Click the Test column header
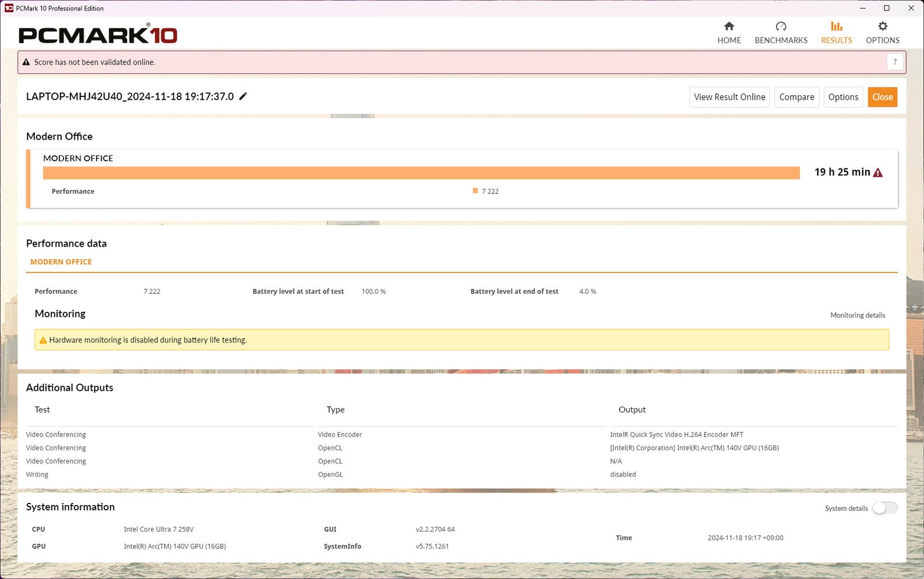Image resolution: width=924 pixels, height=579 pixels. (x=42, y=409)
